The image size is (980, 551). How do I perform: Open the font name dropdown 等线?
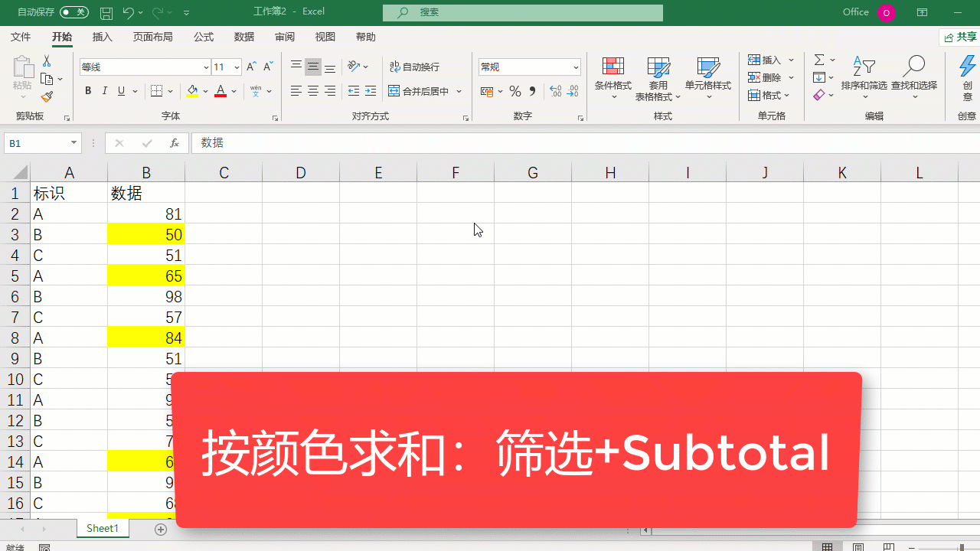point(207,67)
